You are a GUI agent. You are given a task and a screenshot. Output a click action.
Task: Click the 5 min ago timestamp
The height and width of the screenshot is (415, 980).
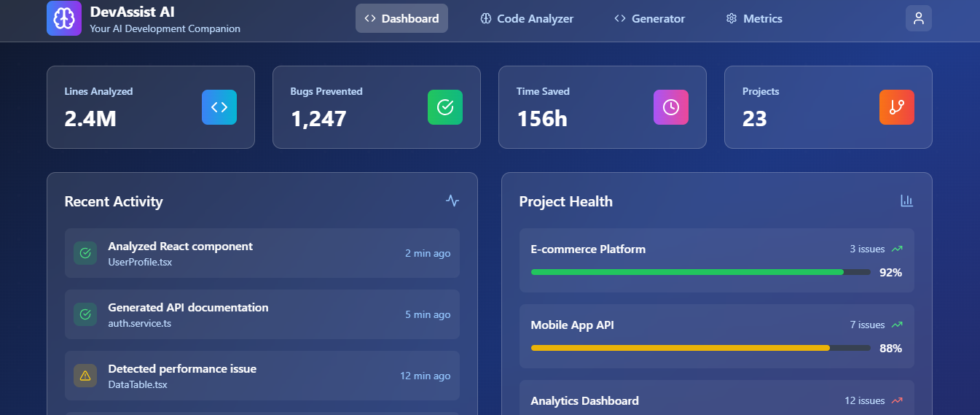[x=428, y=314]
